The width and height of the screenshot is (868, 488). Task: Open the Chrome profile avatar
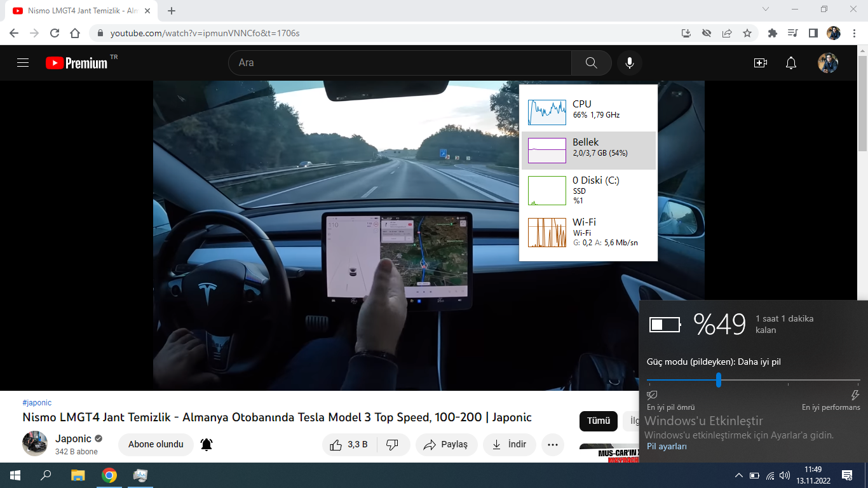pyautogui.click(x=834, y=33)
